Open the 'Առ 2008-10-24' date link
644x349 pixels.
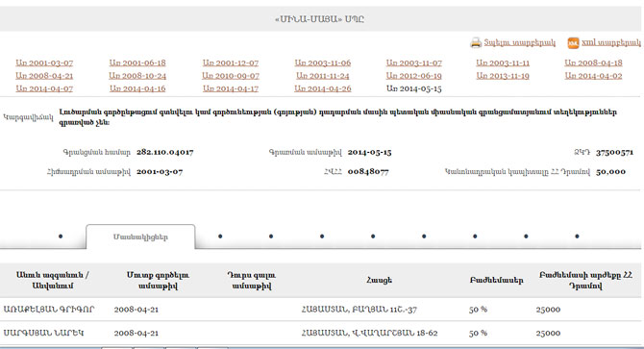[x=137, y=76]
